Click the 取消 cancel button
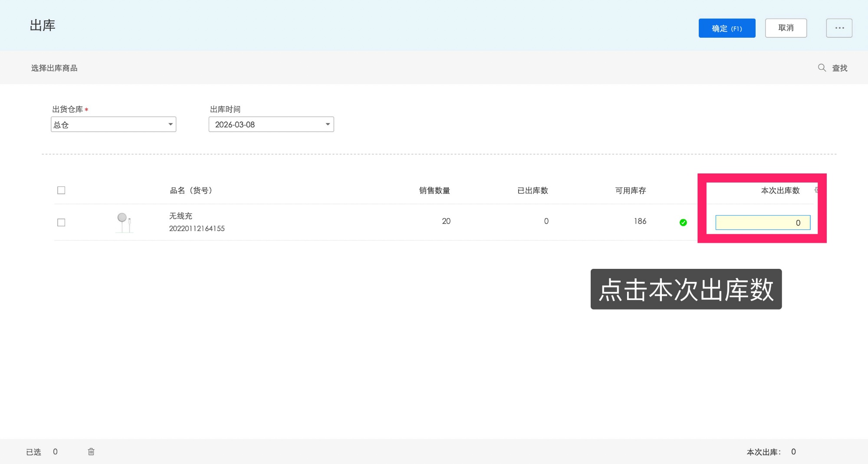This screenshot has width=868, height=464. (786, 28)
